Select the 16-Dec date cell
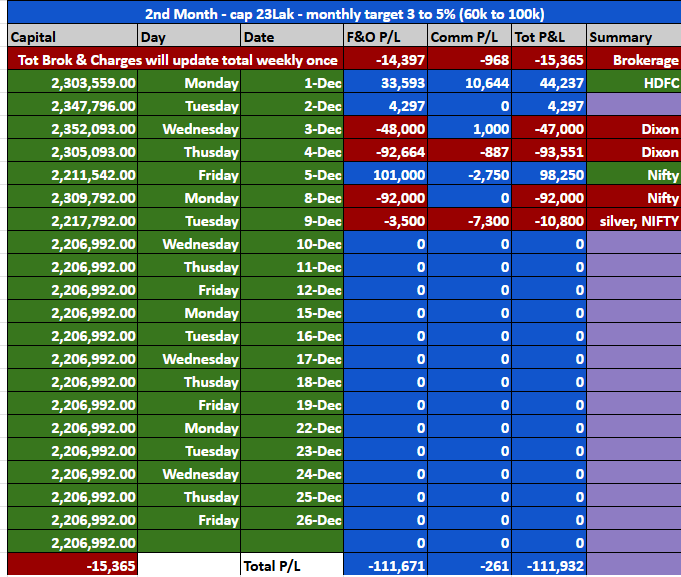 click(x=292, y=336)
